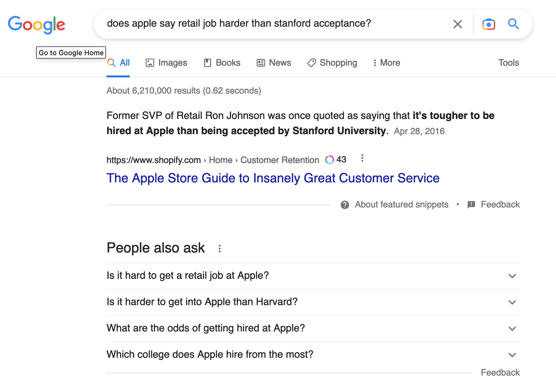Click the shopify.com URL breadcrumb
Image resolution: width=556 pixels, height=392 pixels.
tap(213, 160)
